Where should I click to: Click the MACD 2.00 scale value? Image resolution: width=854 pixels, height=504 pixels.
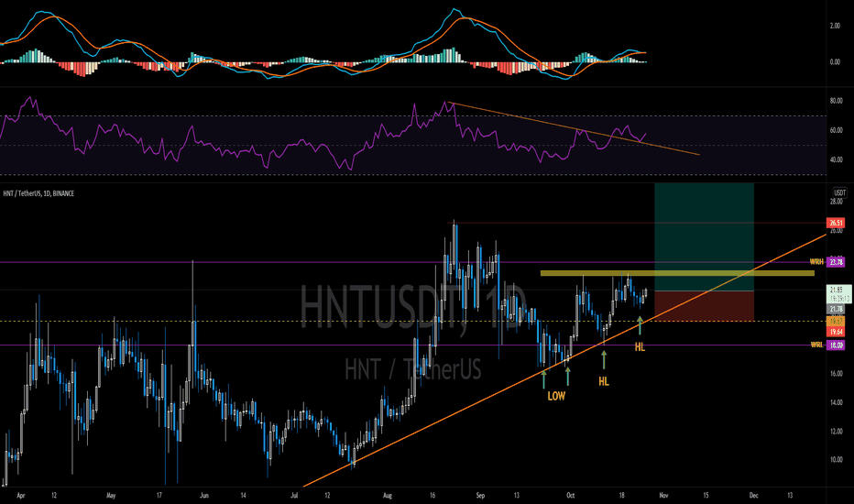[835, 26]
